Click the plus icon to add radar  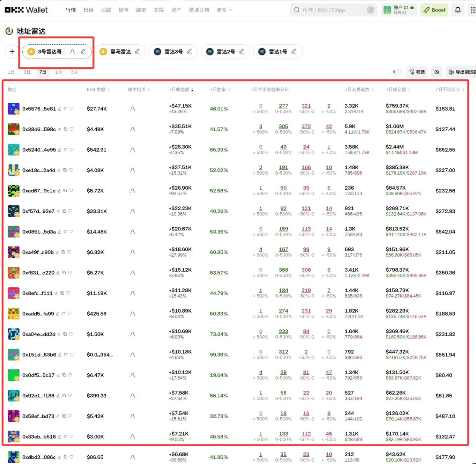[x=12, y=52]
